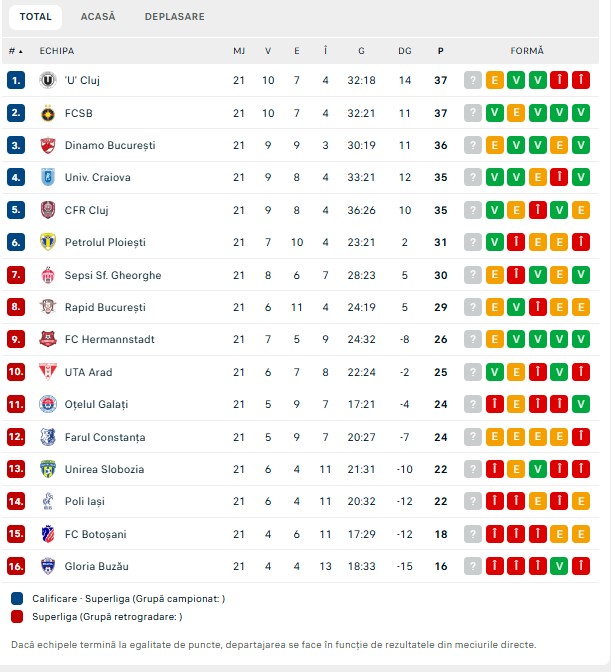Switch to the ACASĂ standings tab
The width and height of the screenshot is (611, 672).
click(98, 17)
